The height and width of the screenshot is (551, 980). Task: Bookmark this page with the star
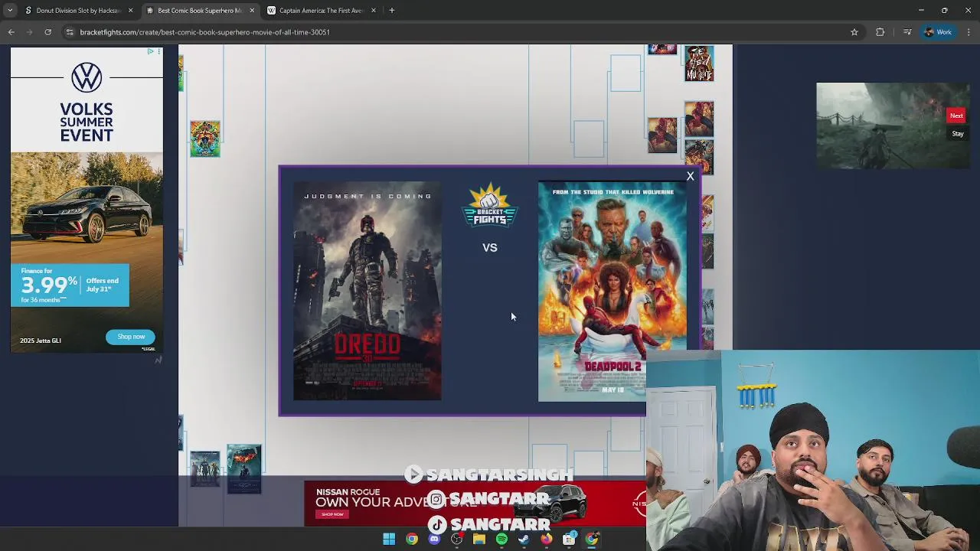coord(854,32)
